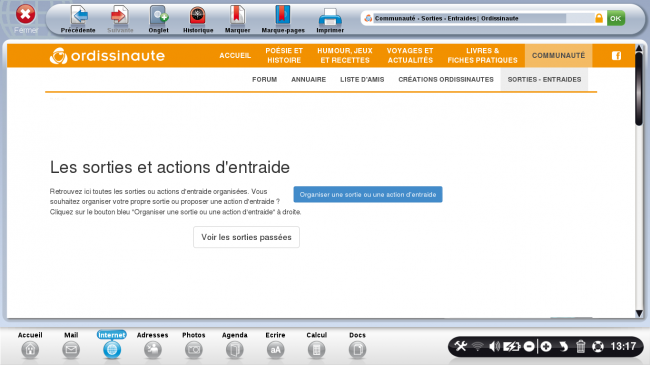650x365 pixels.
Task: Close the browser with the Fermer button
Action: tap(26, 18)
